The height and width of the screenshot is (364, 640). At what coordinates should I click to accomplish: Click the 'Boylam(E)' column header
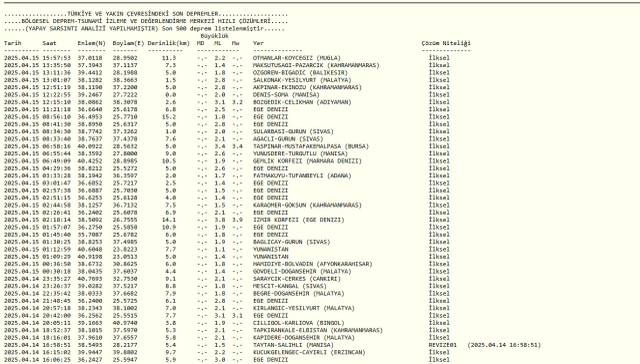click(129, 43)
